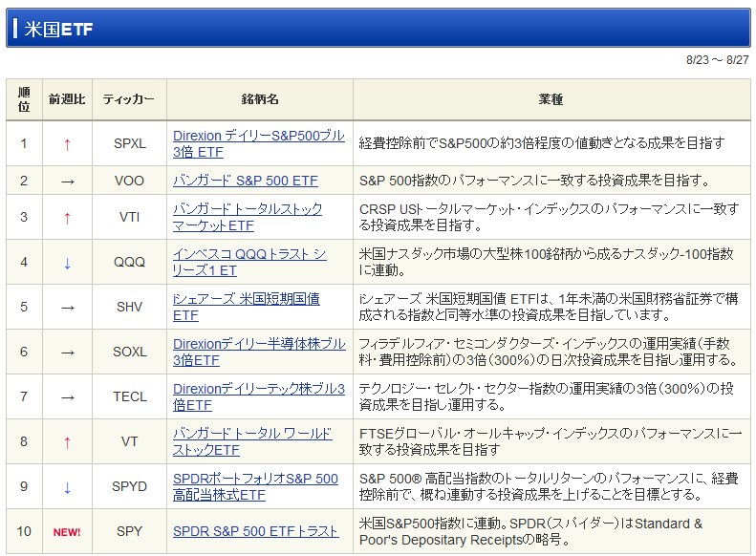
Task: Click the ティッカー column header
Action: point(130,99)
